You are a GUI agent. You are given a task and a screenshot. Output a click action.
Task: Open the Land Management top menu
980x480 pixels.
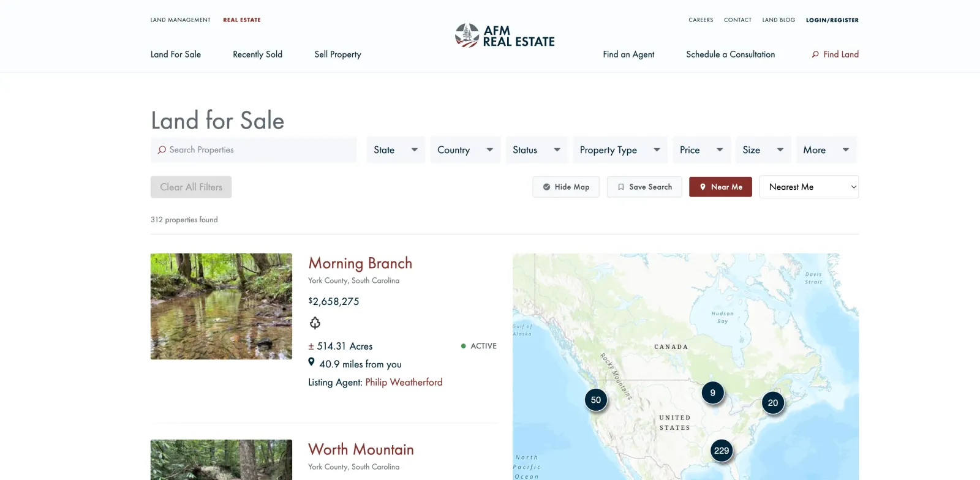click(181, 20)
